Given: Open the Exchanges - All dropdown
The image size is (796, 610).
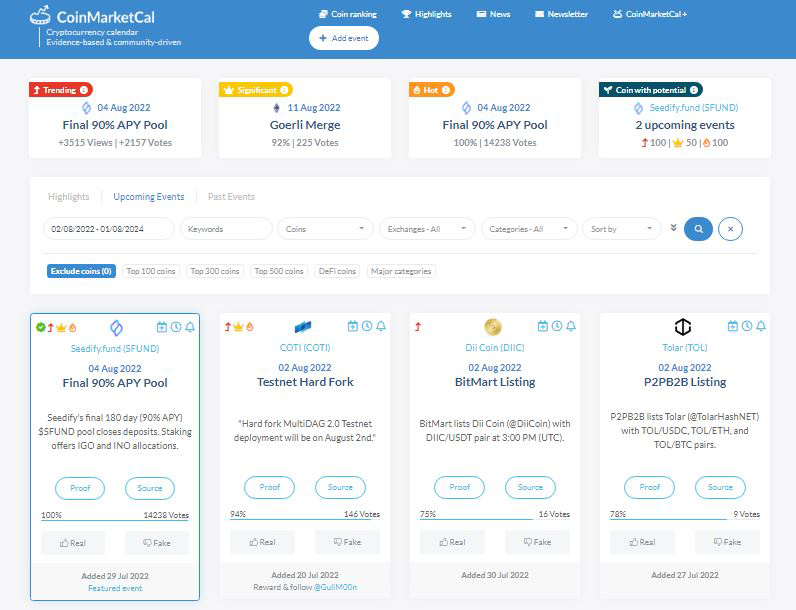Looking at the screenshot, I should [427, 229].
